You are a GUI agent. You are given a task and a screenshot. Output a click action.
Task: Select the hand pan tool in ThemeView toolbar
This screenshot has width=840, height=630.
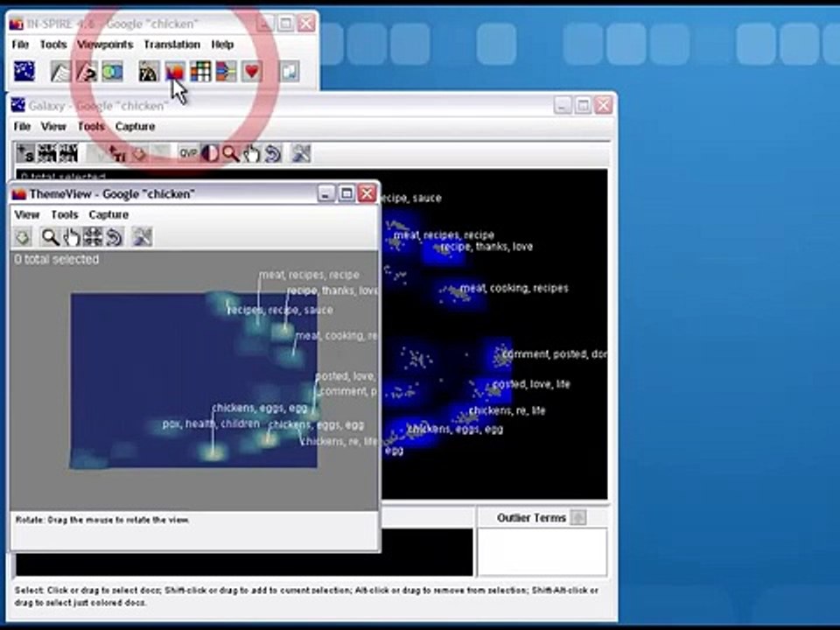72,237
